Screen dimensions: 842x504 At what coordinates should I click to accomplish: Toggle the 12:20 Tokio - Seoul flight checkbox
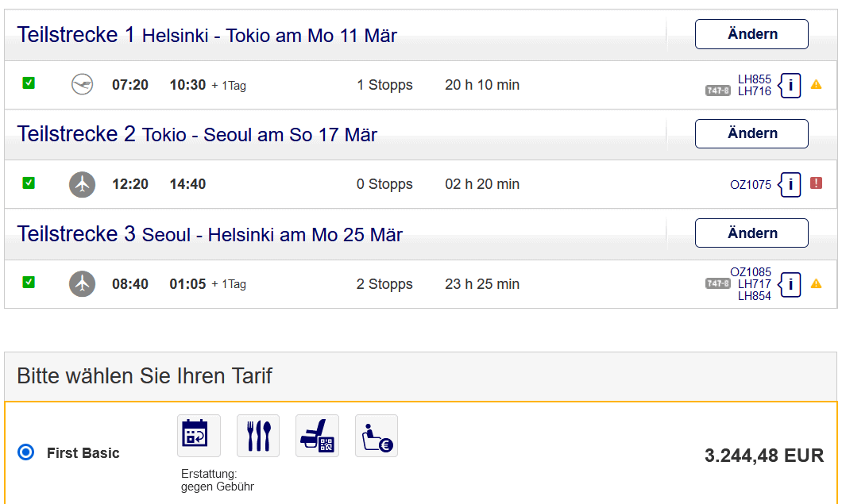click(x=29, y=183)
